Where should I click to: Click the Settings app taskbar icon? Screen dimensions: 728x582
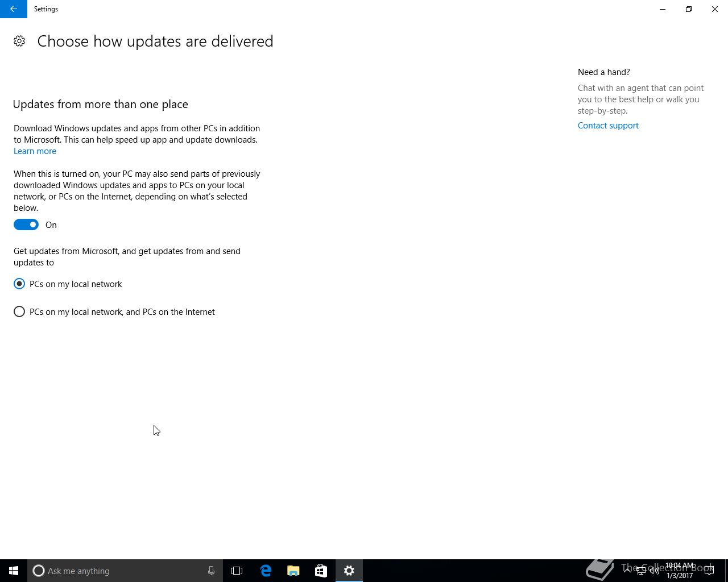[x=349, y=571]
